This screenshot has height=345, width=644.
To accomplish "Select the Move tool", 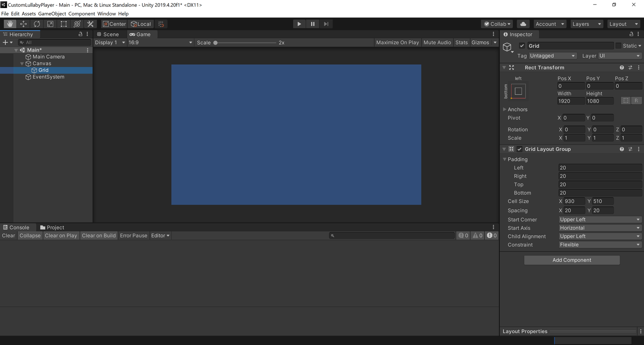I will [x=23, y=24].
